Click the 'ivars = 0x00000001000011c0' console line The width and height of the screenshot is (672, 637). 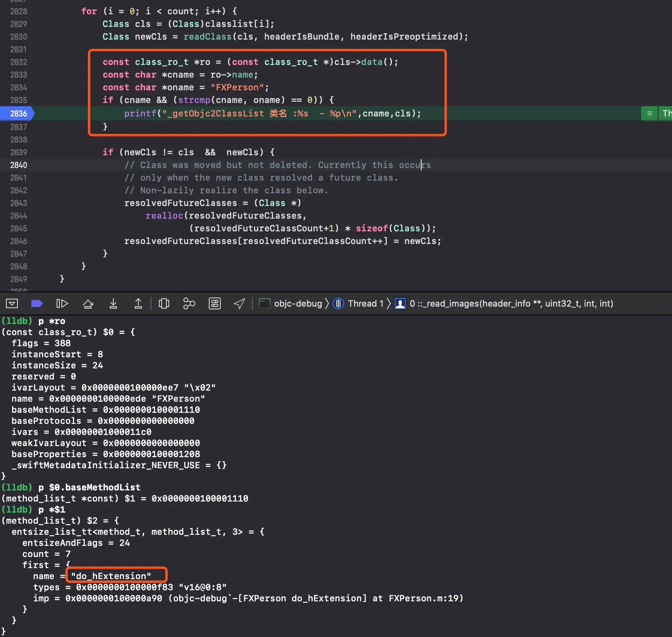[82, 432]
